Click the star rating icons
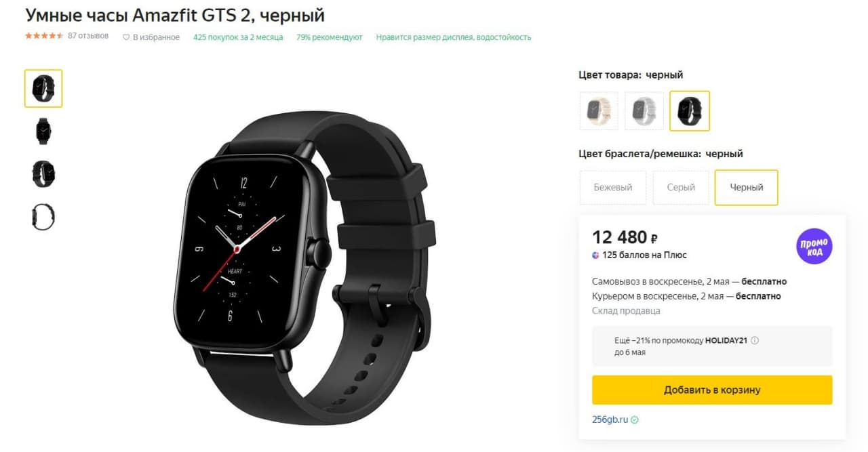Screen dimensions: 868x452 [44, 36]
